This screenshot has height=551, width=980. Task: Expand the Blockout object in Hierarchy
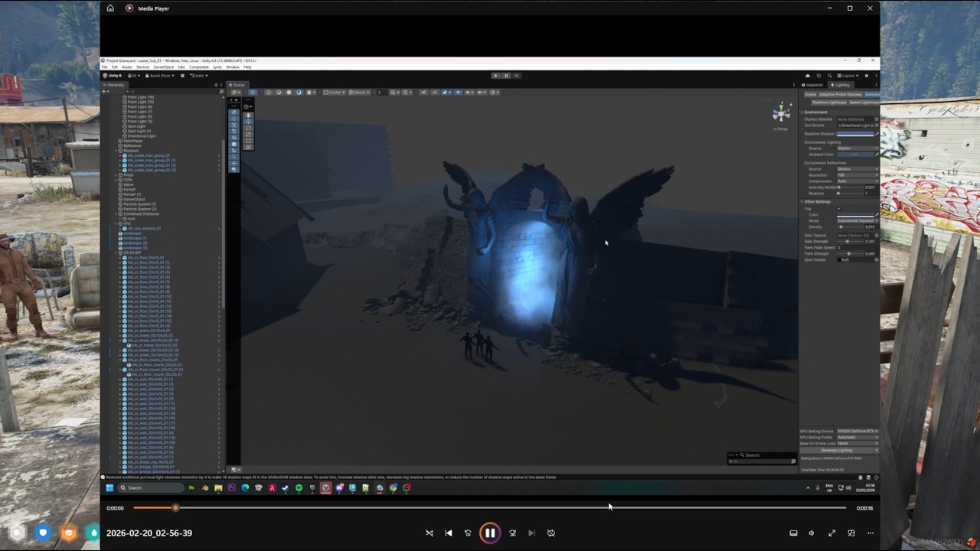coord(116,151)
